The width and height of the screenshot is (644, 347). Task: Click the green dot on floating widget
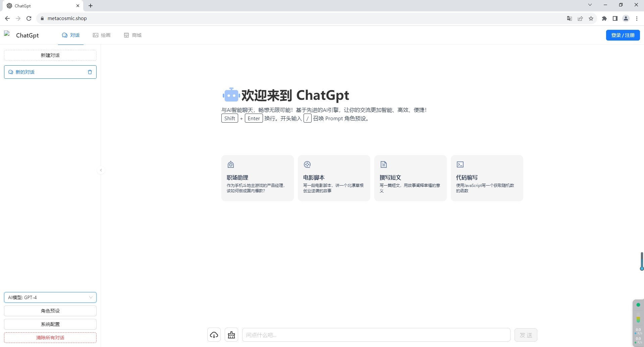click(638, 305)
